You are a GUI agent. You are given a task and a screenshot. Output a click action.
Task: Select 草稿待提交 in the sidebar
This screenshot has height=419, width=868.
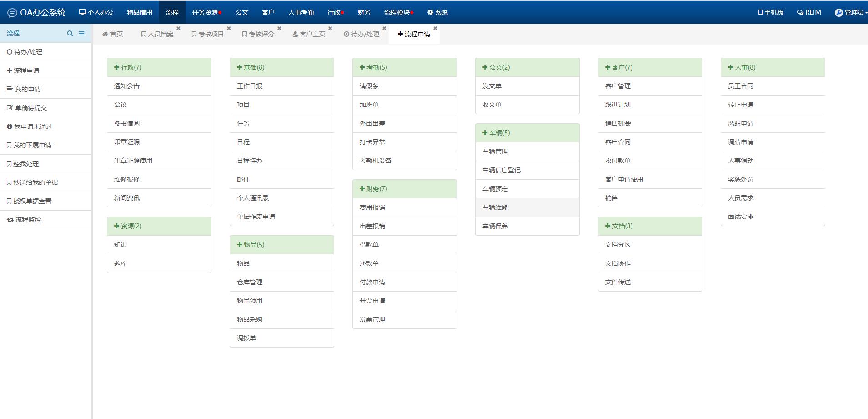(x=31, y=108)
